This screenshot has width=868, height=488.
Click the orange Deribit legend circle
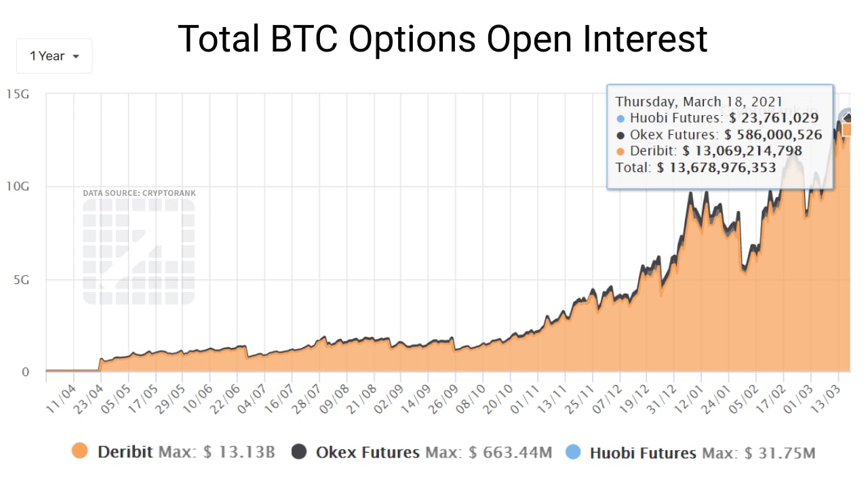[80, 452]
